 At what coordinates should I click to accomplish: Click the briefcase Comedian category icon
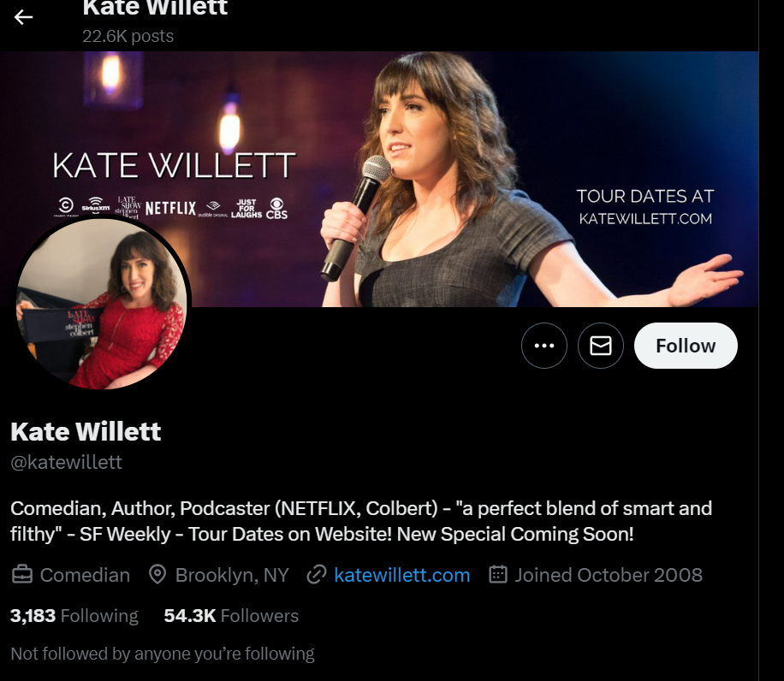pyautogui.click(x=22, y=575)
